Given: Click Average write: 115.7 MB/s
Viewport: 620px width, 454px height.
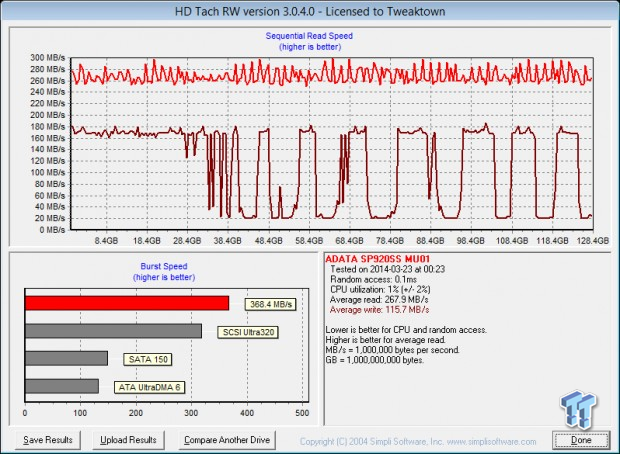Looking at the screenshot, I should [379, 310].
